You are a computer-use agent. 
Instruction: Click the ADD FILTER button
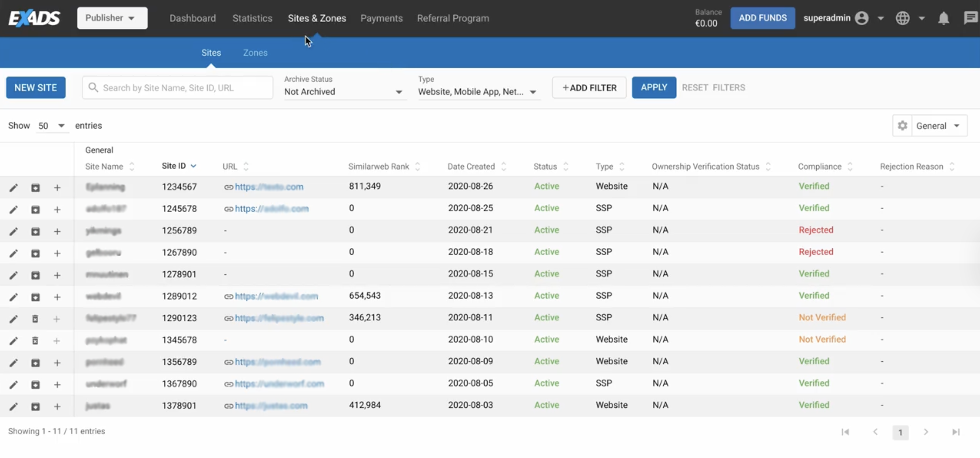click(x=589, y=87)
